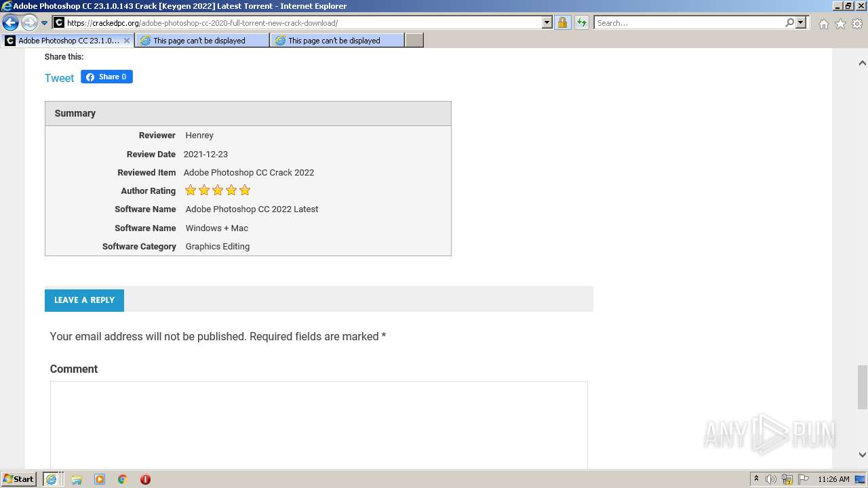This screenshot has width=868, height=488.
Task: Open the recent pages dropdown arrow
Action: pos(44,23)
